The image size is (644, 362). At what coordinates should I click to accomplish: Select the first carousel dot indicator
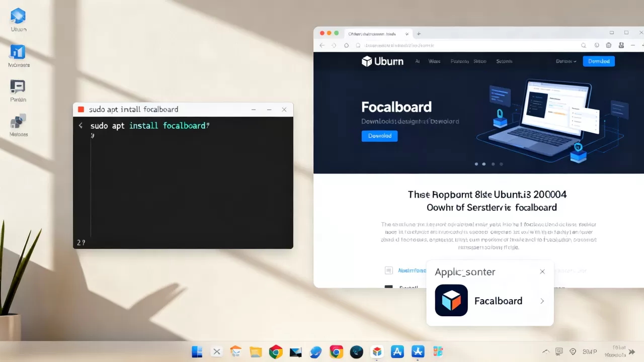[476, 164]
